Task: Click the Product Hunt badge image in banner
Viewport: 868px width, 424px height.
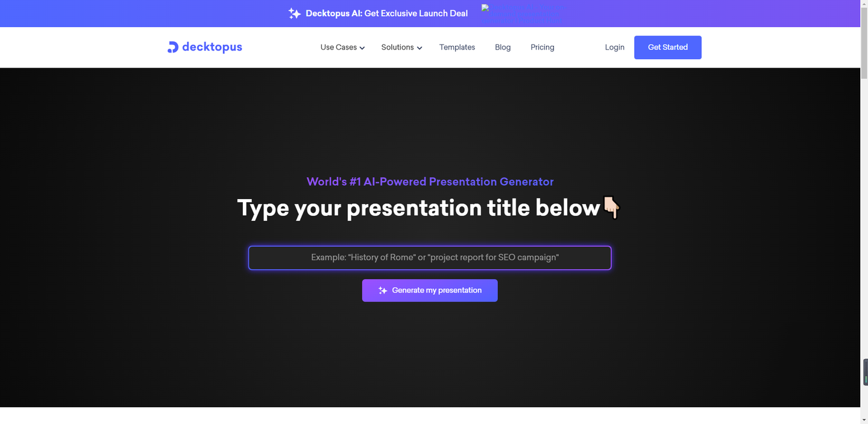Action: [523, 13]
